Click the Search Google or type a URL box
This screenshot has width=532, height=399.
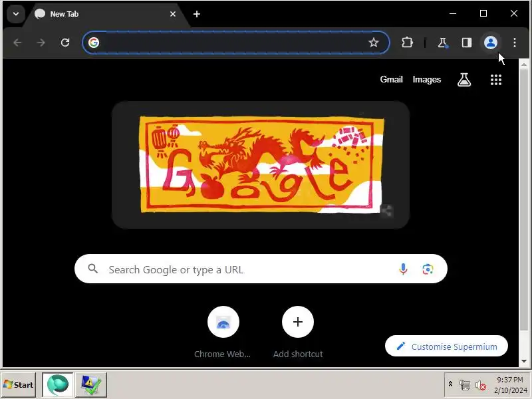(261, 269)
